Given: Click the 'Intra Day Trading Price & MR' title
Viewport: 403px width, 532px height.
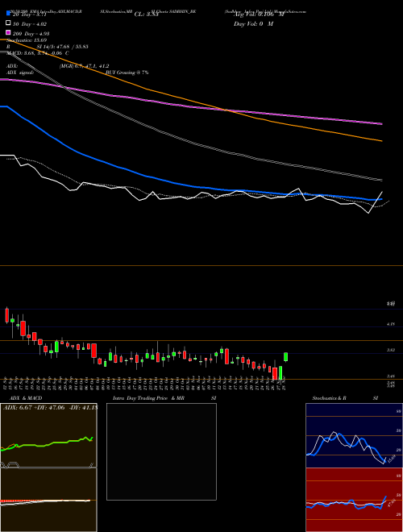Looking at the screenshot, I should tap(148, 398).
